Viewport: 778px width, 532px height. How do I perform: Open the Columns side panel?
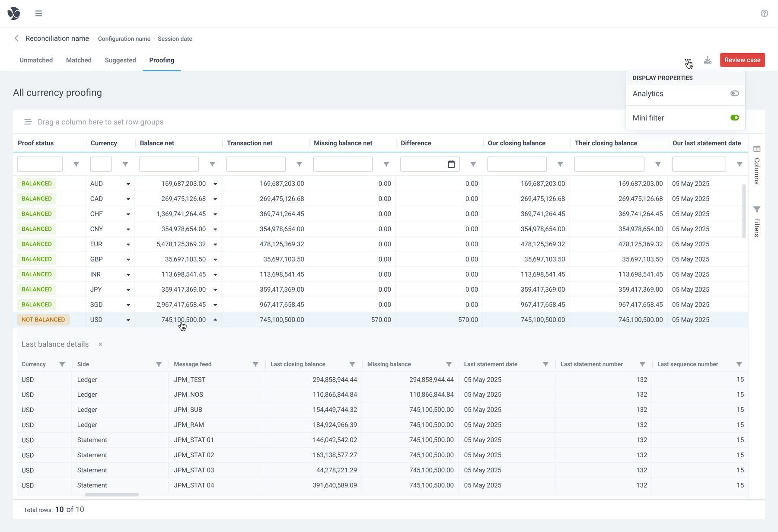757,165
